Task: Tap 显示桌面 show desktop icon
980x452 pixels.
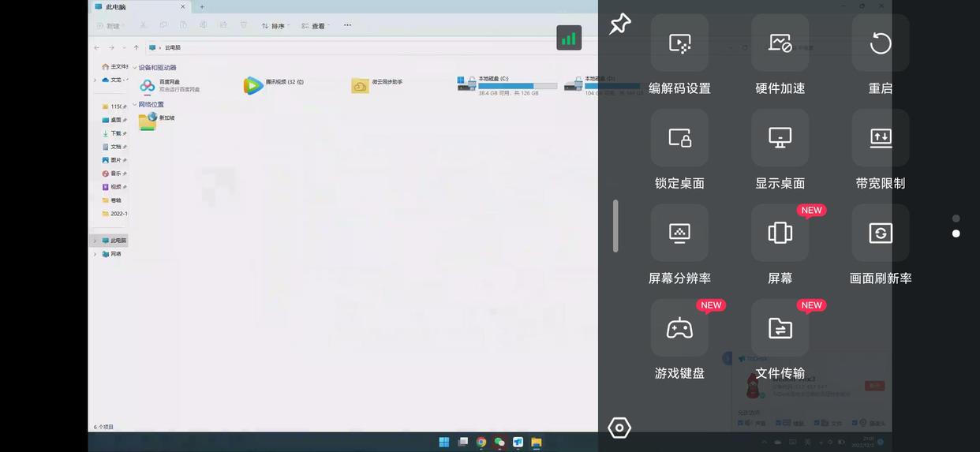Action: tap(780, 138)
